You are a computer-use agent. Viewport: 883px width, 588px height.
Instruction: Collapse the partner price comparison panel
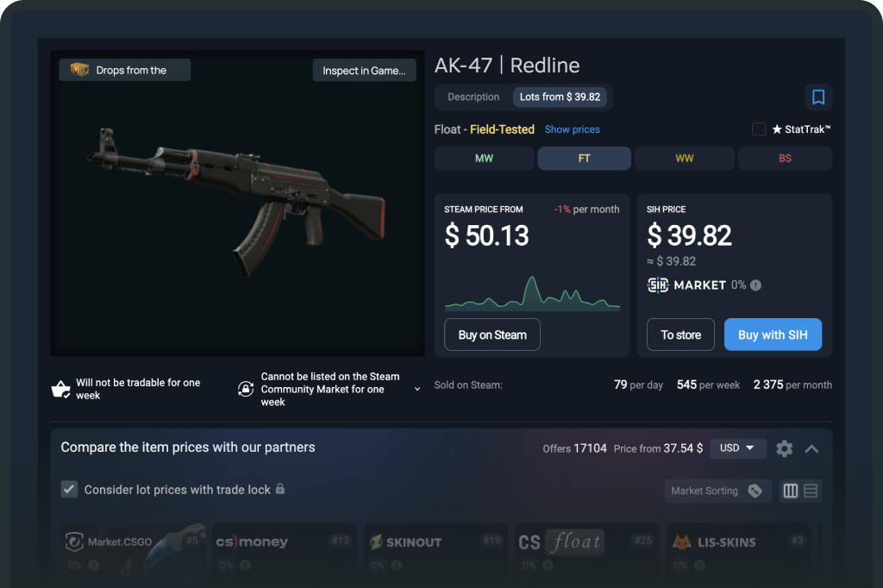tap(811, 449)
